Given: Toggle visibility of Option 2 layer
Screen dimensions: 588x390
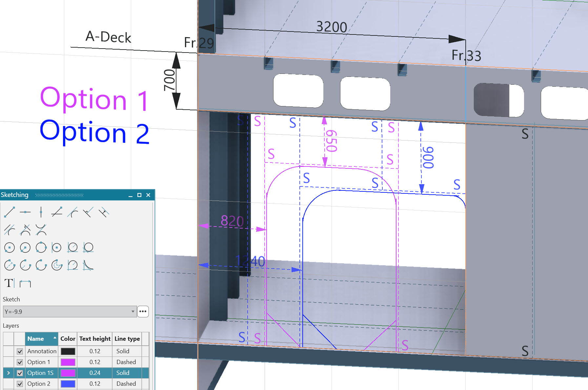Looking at the screenshot, I should (x=20, y=384).
